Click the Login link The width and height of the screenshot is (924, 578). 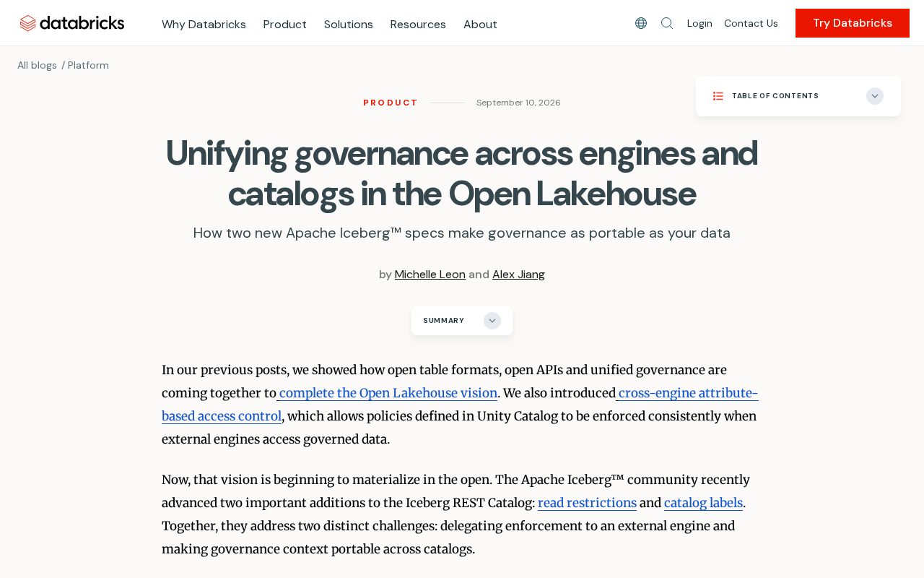point(699,23)
